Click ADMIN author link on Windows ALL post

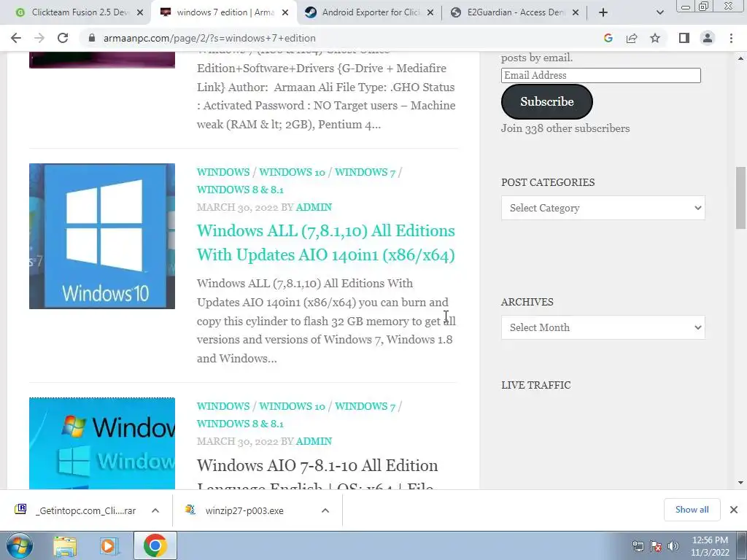(314, 207)
